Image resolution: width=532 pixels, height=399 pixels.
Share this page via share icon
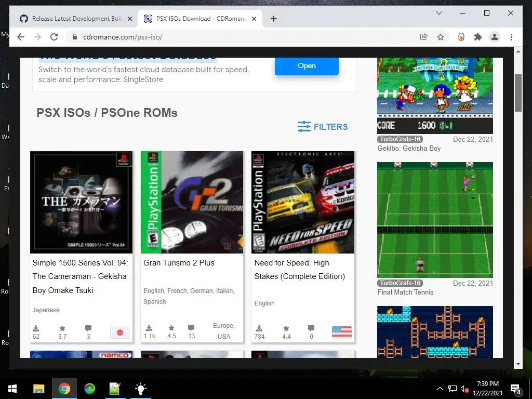coord(423,37)
